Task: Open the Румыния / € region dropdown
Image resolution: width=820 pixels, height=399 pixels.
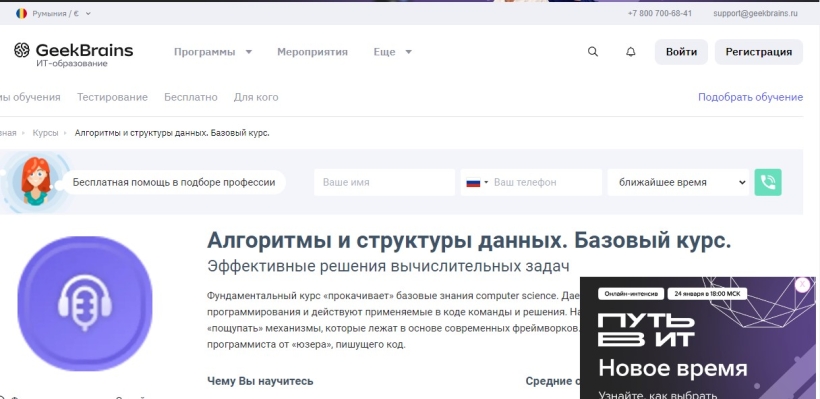Action: click(53, 14)
